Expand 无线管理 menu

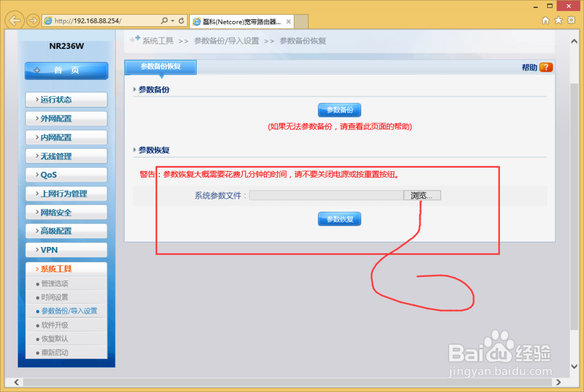[67, 156]
